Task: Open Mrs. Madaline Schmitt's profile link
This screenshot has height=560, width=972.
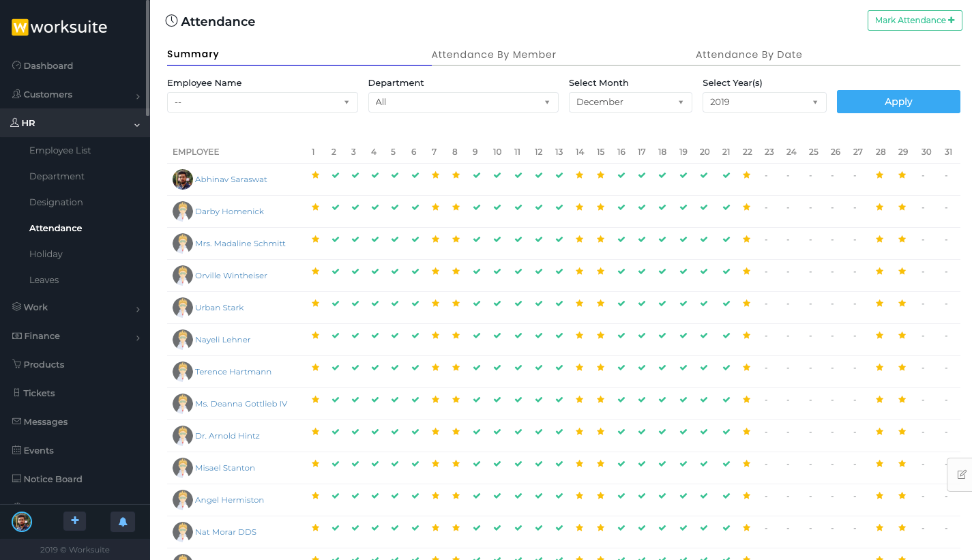Action: (x=240, y=244)
